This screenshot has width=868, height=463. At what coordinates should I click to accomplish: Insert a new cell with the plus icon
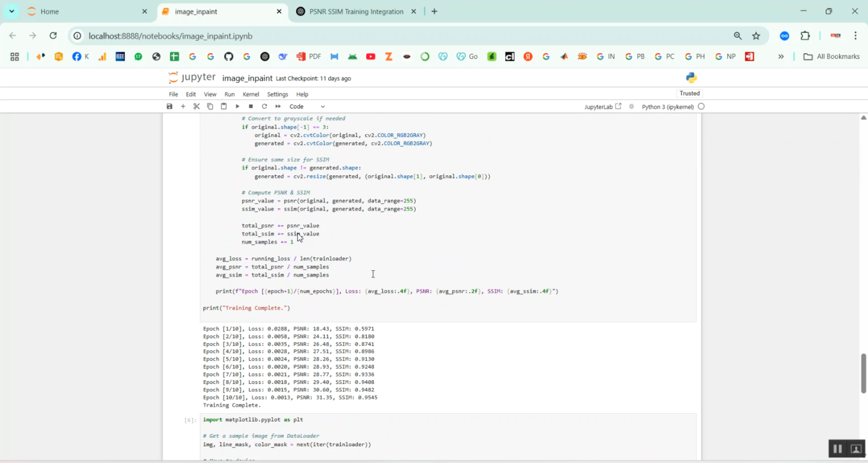(183, 106)
